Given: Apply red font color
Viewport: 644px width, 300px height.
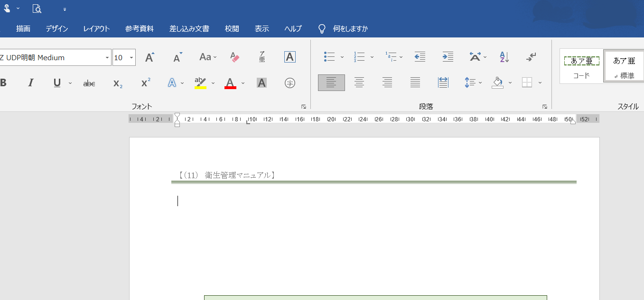Looking at the screenshot, I should coord(230,83).
